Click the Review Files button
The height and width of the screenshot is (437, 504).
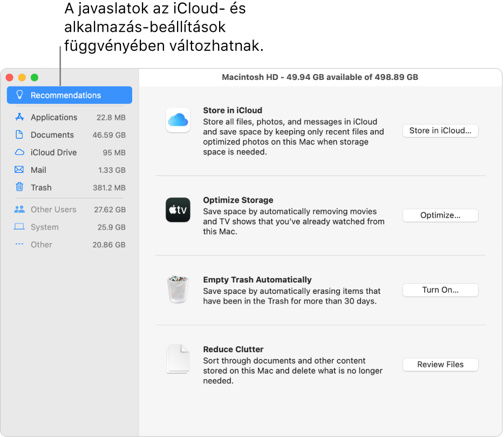[x=440, y=365]
